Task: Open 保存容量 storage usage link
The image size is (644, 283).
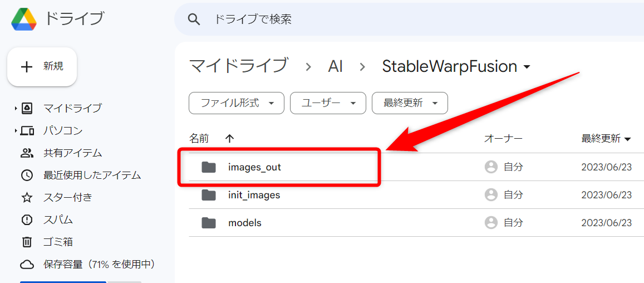Action: tap(99, 264)
